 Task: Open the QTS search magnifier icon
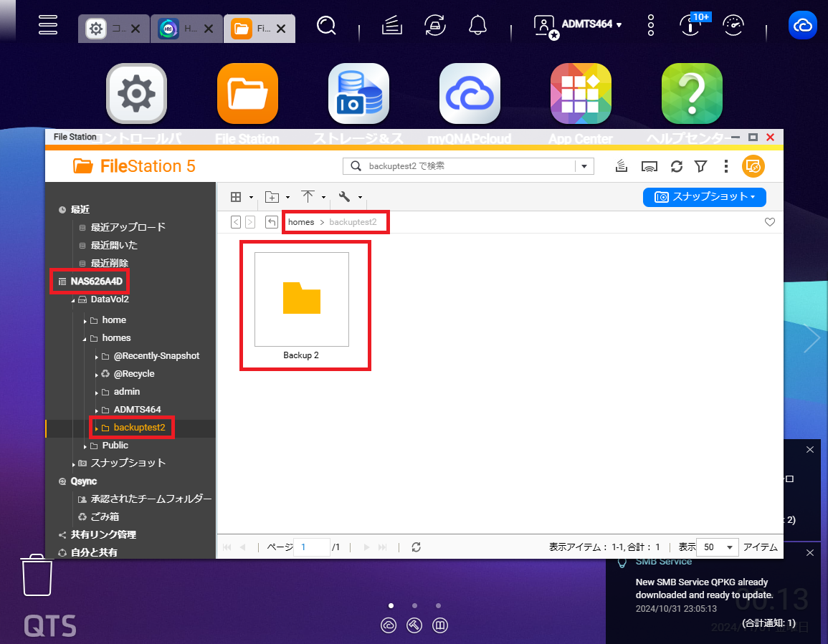point(326,25)
